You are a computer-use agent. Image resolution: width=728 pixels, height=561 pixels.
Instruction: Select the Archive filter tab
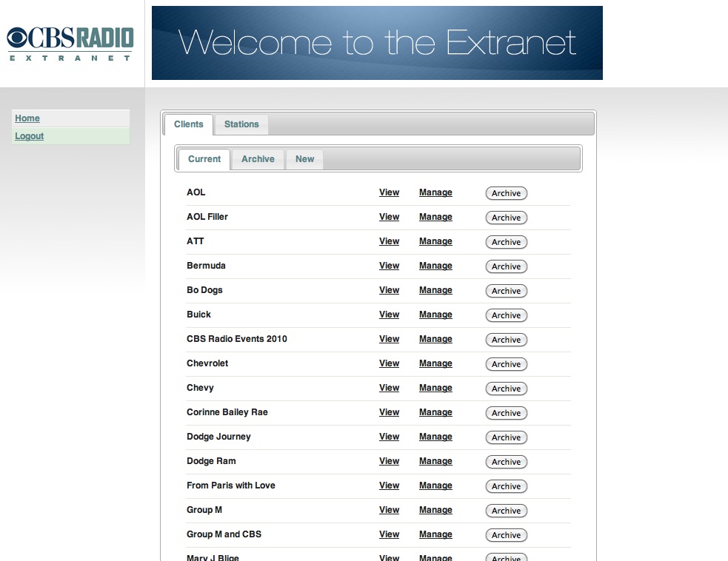pos(257,158)
